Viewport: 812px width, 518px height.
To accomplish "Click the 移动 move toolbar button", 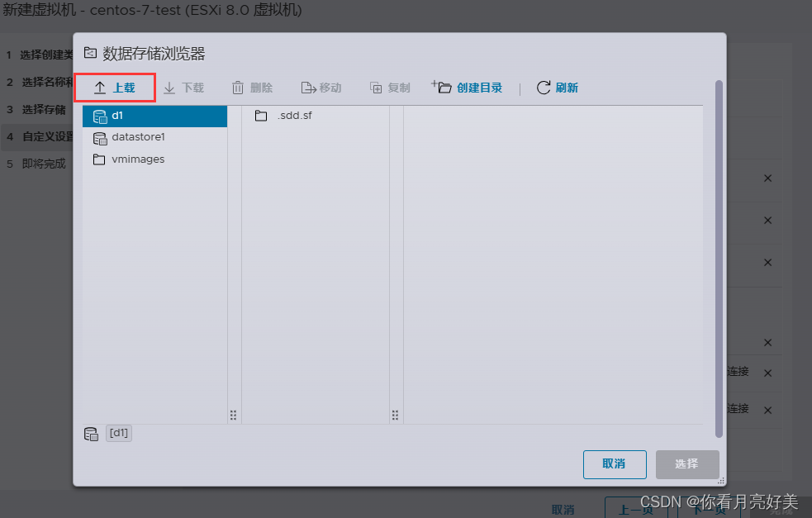I will tap(321, 88).
